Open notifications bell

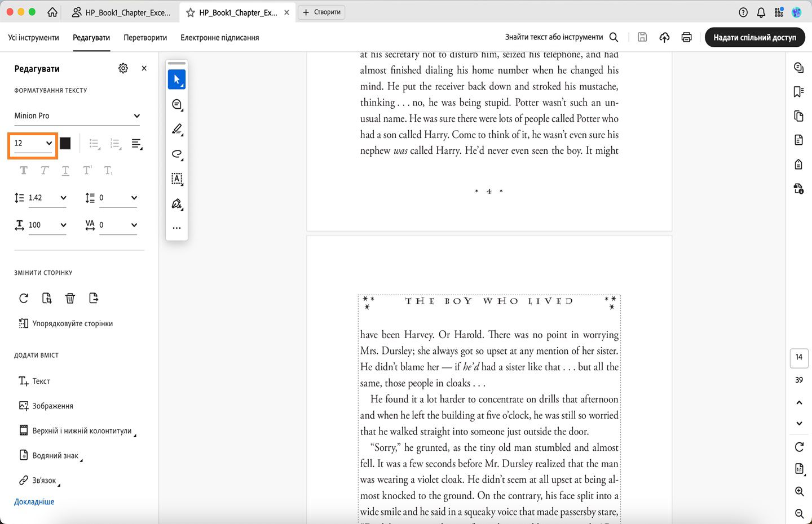click(x=761, y=12)
